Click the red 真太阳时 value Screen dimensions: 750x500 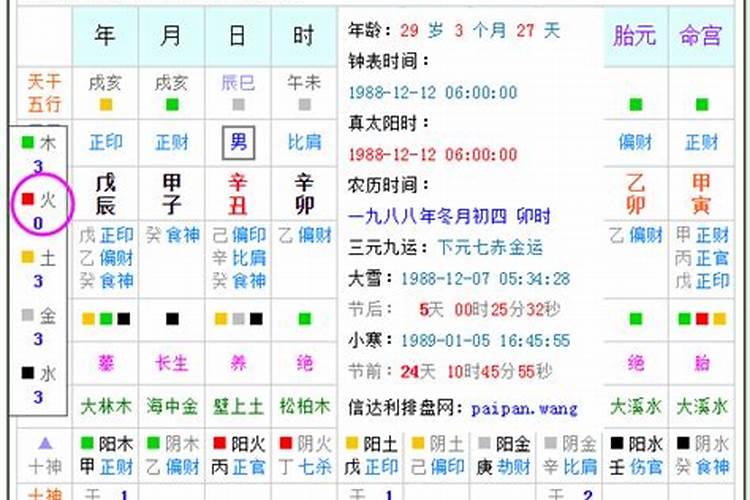(x=433, y=155)
